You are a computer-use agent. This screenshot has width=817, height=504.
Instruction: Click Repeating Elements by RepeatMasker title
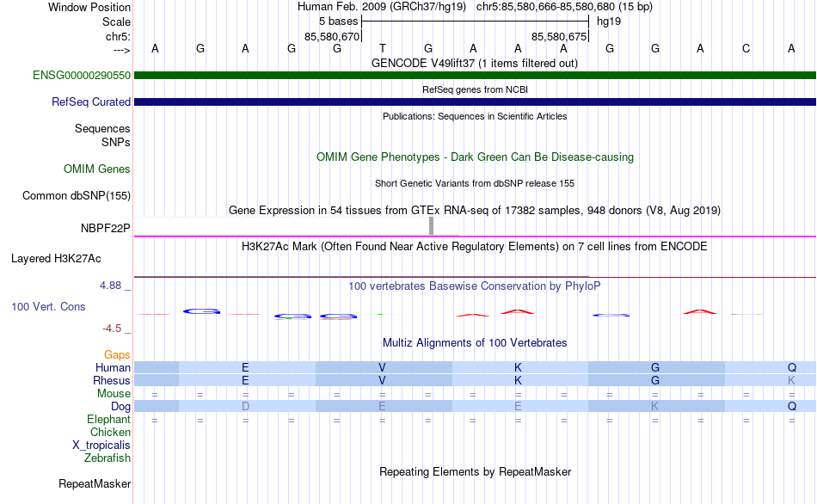click(476, 471)
